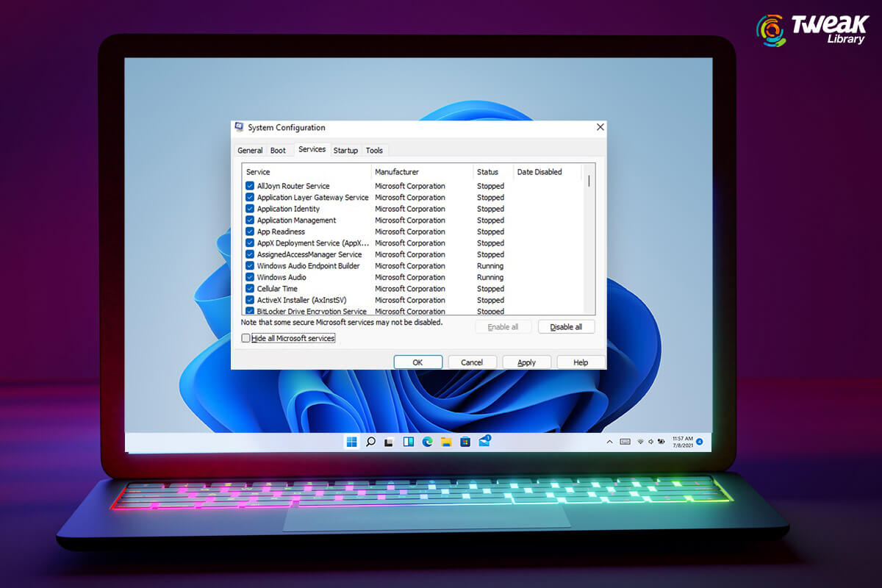Open taskbar Search magnifier

371,442
